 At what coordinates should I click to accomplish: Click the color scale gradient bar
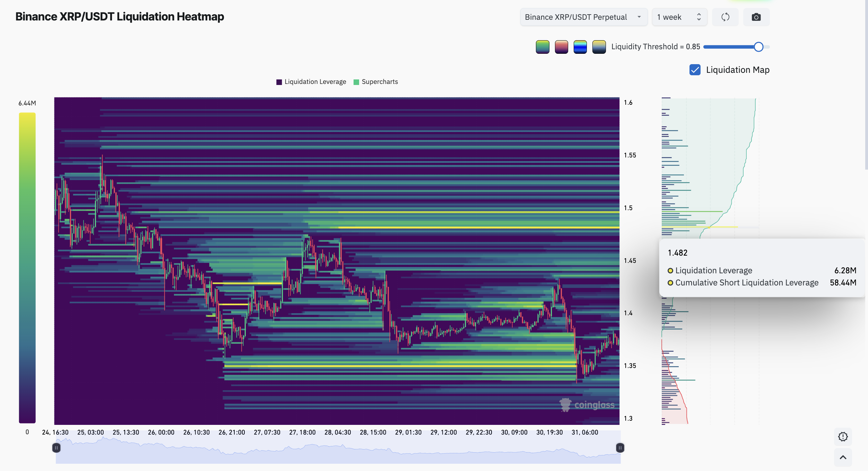coord(27,268)
